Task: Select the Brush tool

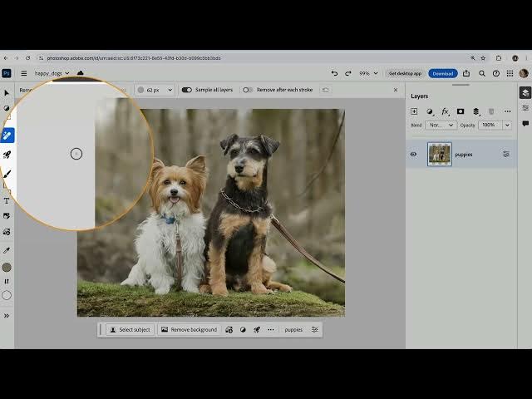Action: 7,175
